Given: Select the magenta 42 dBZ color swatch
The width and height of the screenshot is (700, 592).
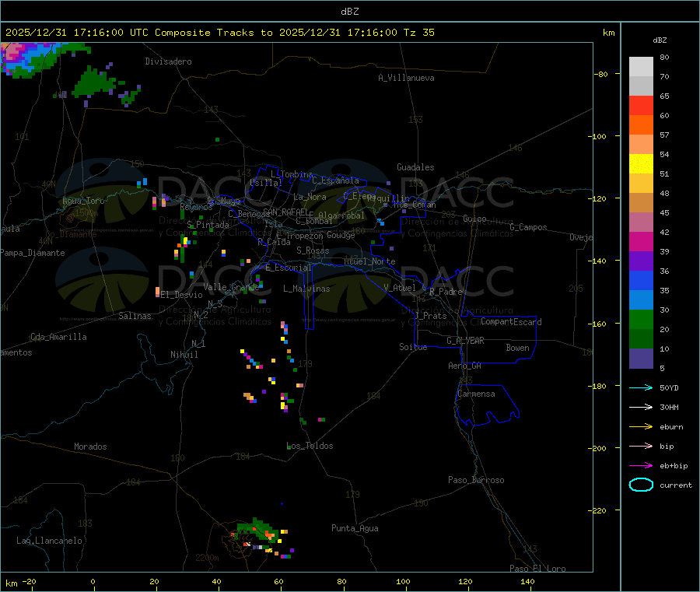Looking at the screenshot, I should pyautogui.click(x=641, y=241).
